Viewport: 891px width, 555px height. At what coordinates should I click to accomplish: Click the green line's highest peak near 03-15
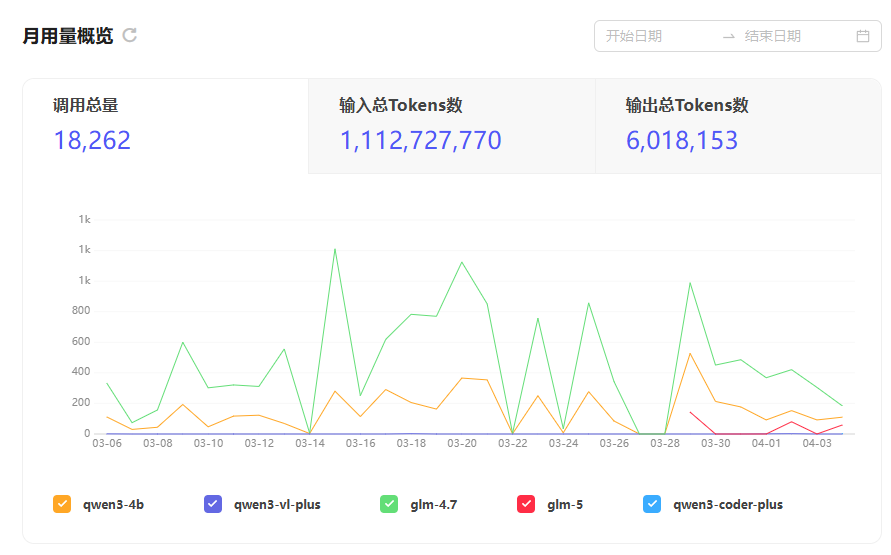[x=334, y=249]
